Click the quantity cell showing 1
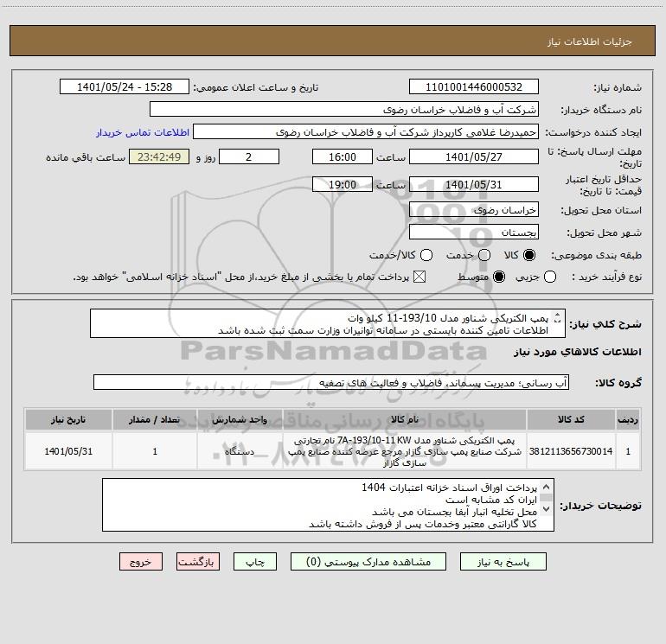Image resolution: width=666 pixels, height=644 pixels. click(155, 451)
